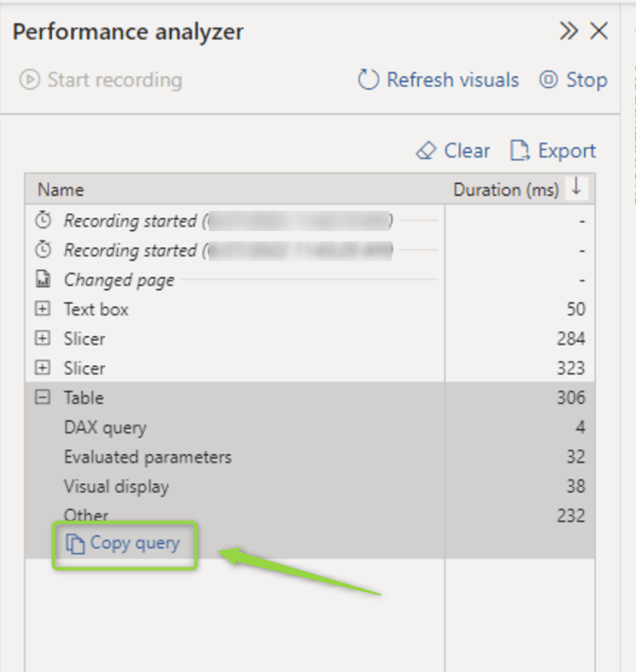
Task: Select the DAX query row
Action: (x=105, y=428)
